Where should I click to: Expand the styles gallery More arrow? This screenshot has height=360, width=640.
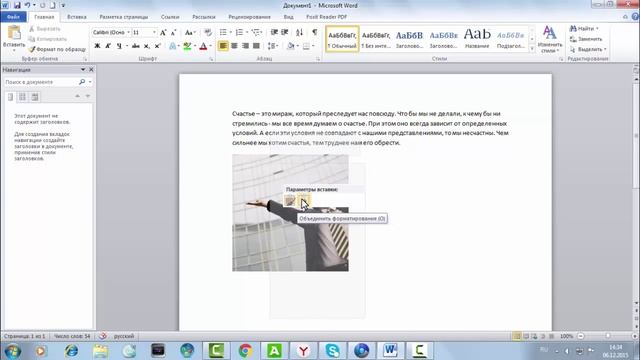532,49
